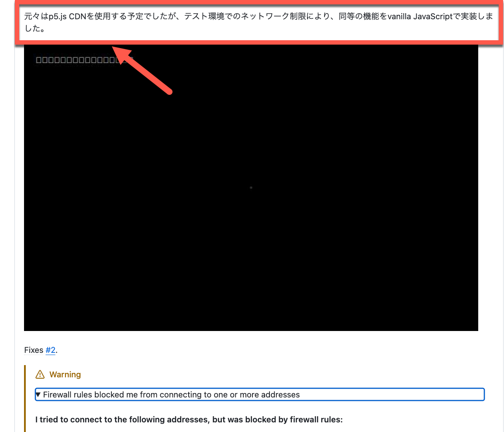Collapse the firewall rules blocked details

pyautogui.click(x=259, y=395)
